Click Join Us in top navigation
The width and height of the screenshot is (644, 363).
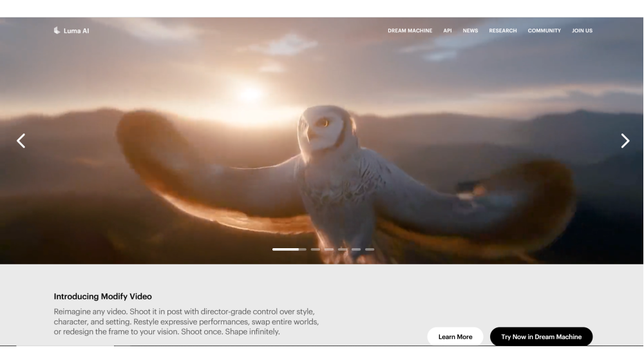(582, 31)
